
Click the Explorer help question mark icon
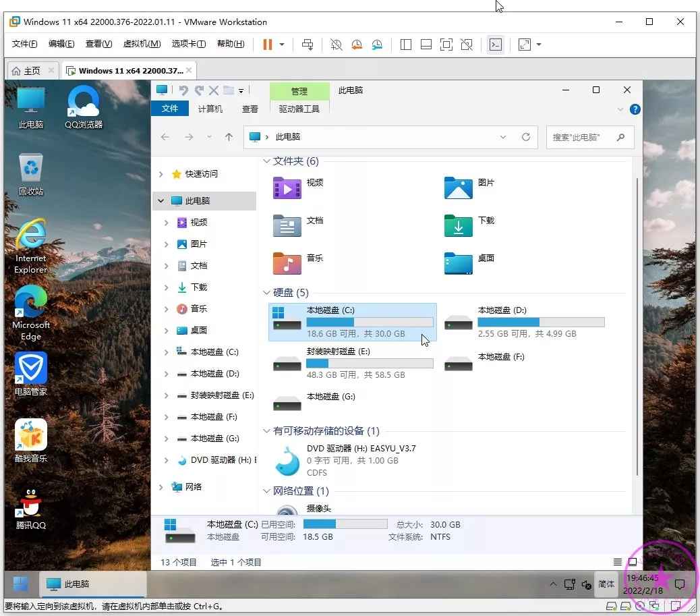(635, 109)
